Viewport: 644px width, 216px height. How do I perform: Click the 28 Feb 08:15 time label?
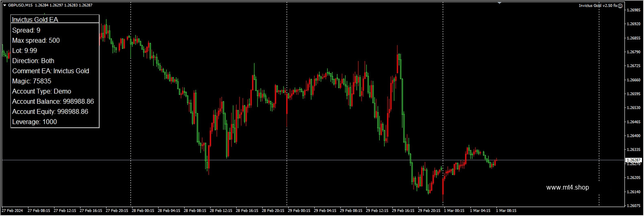point(196,211)
